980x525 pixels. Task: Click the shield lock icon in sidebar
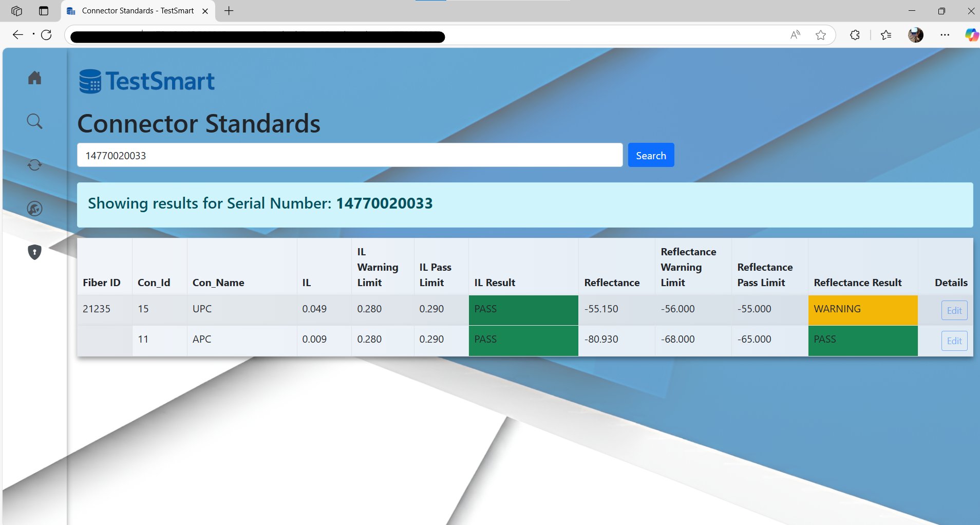coord(34,252)
